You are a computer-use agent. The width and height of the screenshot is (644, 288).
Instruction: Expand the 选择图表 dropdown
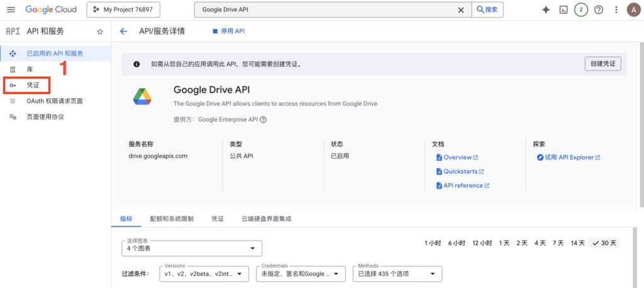tap(192, 248)
